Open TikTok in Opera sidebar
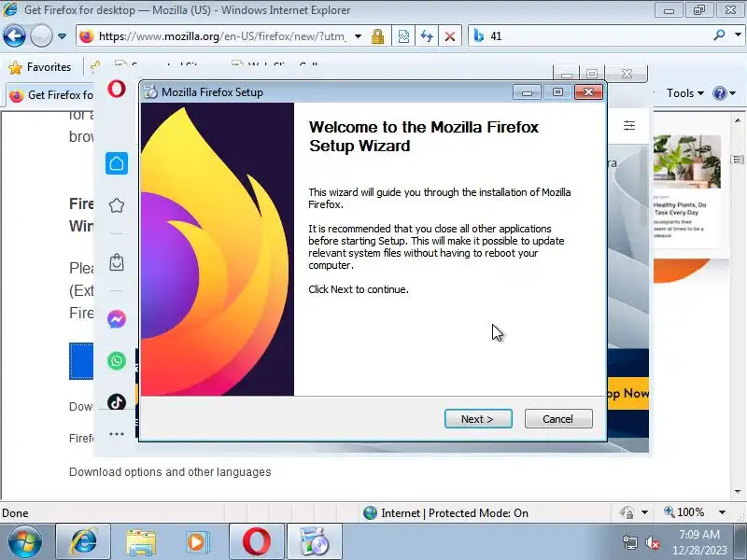This screenshot has width=747, height=560. (x=117, y=402)
